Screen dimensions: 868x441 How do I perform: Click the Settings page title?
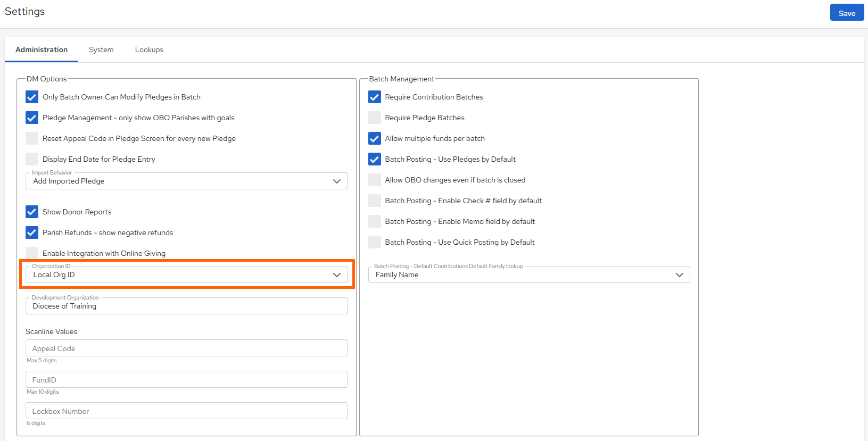(x=24, y=11)
